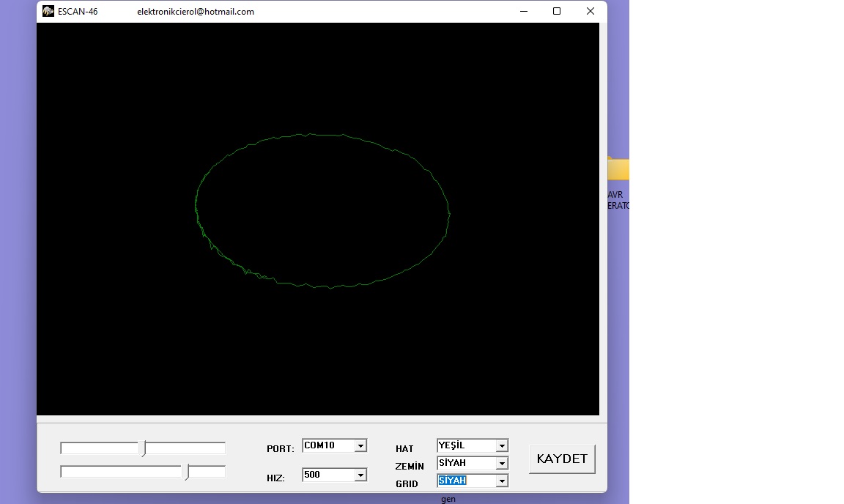Click the SİYAH value in ZEMİN box
This screenshot has height=504, width=844.
click(452, 462)
